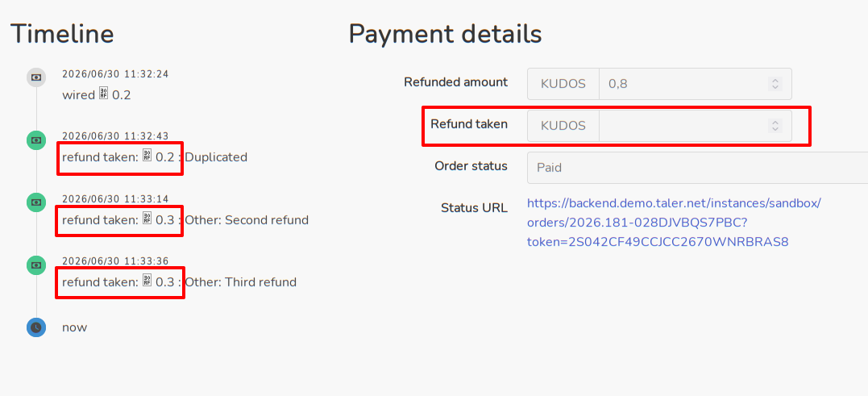
Task: Select the 2026/06/30 11:32:24 timestamp
Action: [115, 73]
